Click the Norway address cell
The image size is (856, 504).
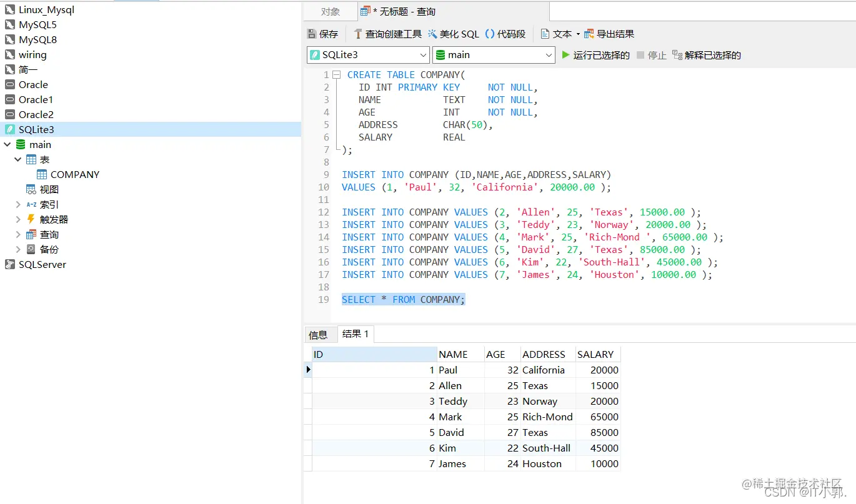point(548,402)
